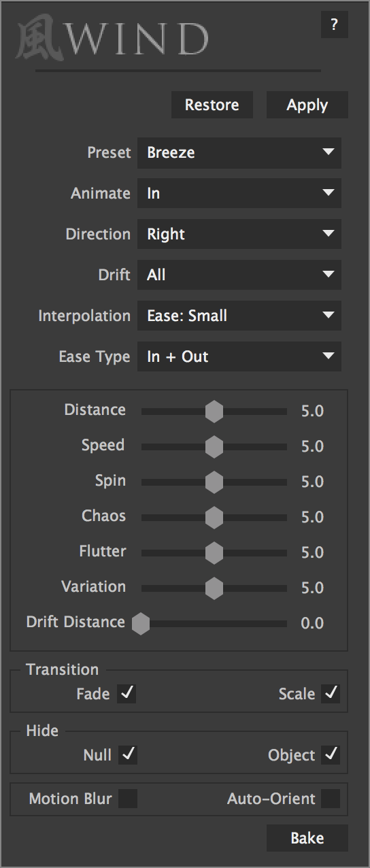Click the Wind logo at top

coord(112,39)
